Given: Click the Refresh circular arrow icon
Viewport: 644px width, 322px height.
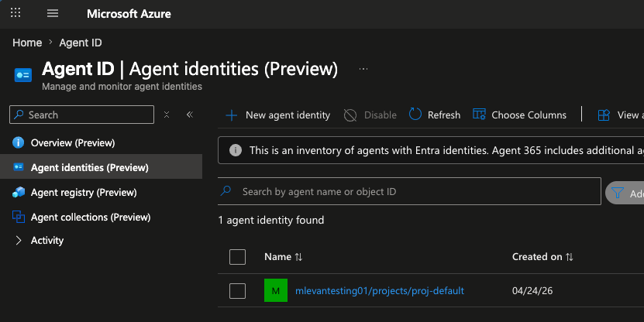Looking at the screenshot, I should pyautogui.click(x=415, y=114).
